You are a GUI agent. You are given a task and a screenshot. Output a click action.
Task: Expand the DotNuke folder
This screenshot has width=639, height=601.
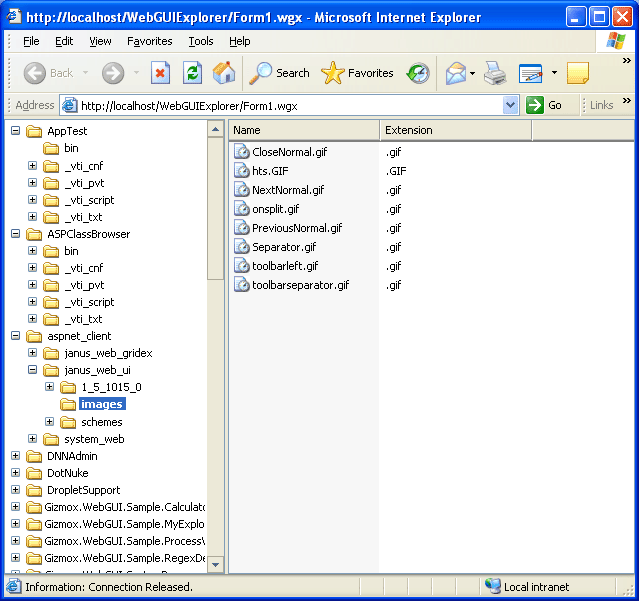(15, 473)
